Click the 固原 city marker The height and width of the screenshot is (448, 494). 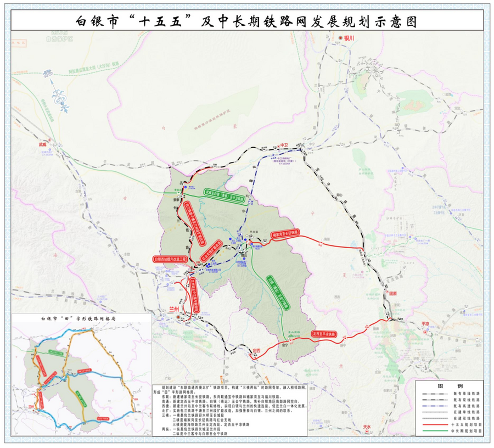(391, 293)
